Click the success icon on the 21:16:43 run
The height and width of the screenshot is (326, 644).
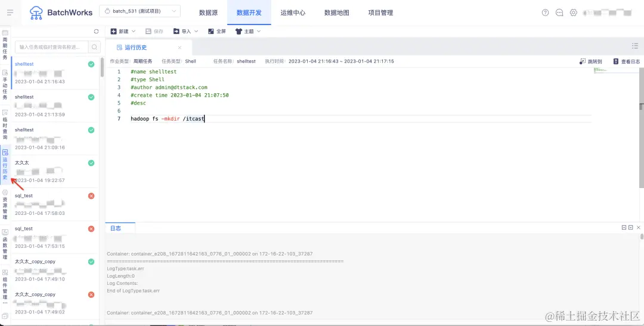click(x=91, y=64)
